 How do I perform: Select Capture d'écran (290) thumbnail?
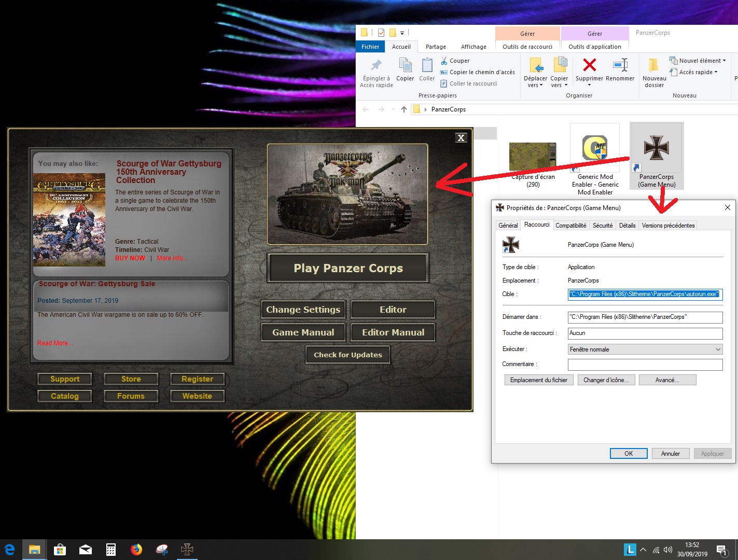[533, 157]
